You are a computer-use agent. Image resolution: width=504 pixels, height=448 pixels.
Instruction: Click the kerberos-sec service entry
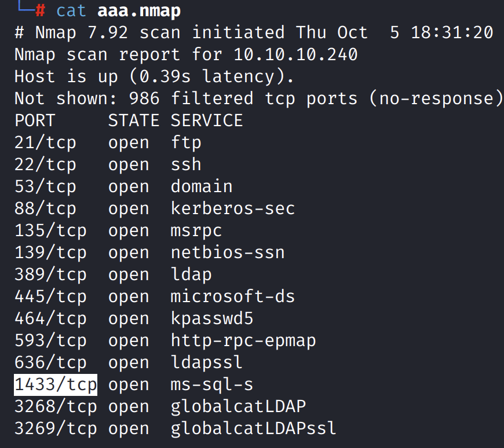[232, 209]
